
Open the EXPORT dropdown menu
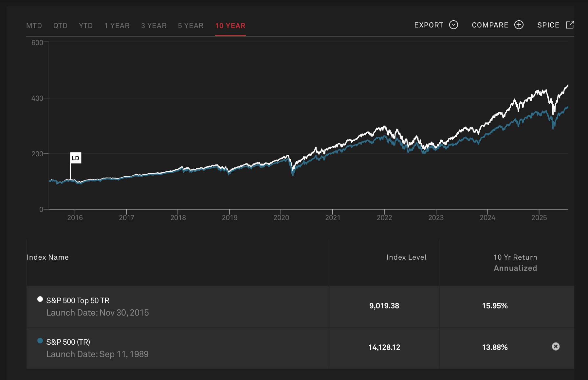436,25
